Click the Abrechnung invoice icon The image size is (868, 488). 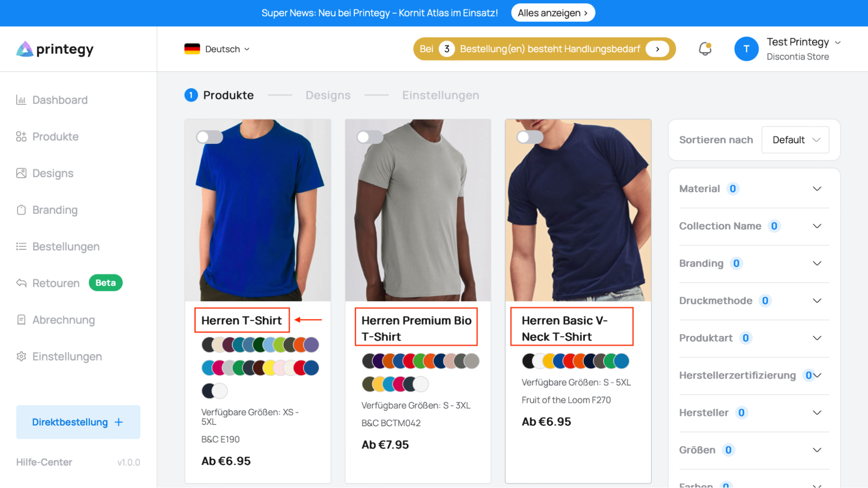[x=21, y=320]
